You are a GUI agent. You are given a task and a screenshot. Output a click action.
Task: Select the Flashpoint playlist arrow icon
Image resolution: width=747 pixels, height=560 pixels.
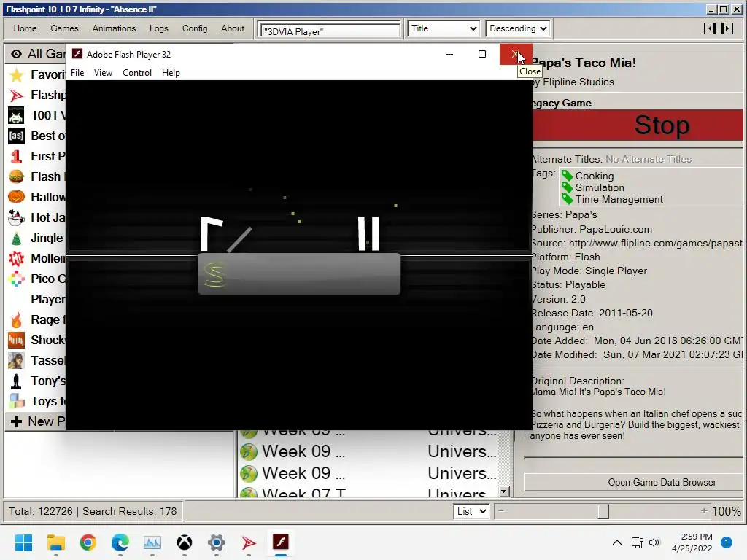pos(16,96)
